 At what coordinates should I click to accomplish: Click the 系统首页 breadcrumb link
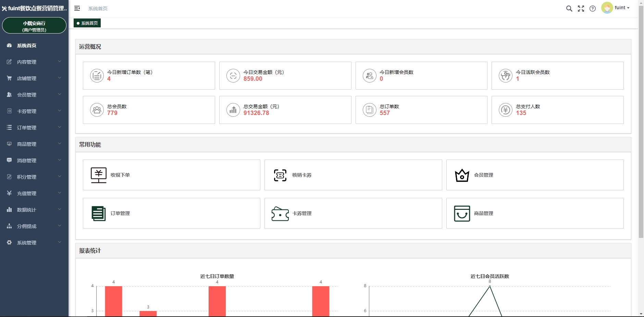click(98, 9)
